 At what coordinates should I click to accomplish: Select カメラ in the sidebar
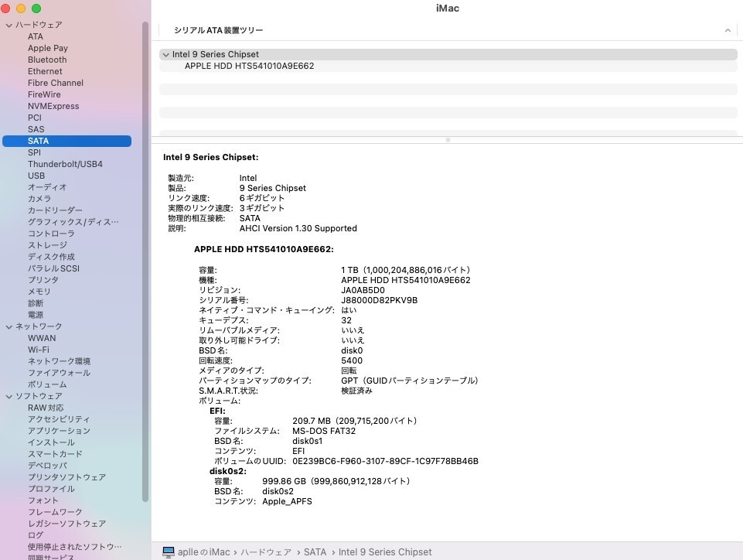pyautogui.click(x=39, y=199)
